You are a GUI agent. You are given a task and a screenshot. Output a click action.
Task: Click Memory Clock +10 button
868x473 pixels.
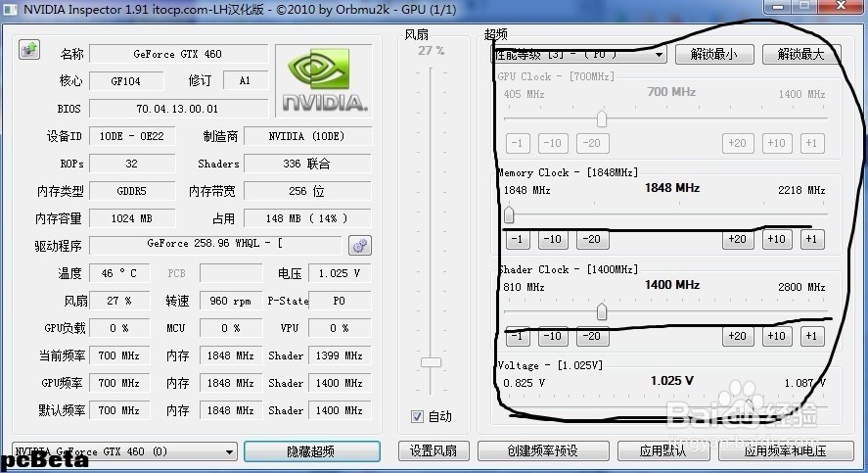(777, 239)
